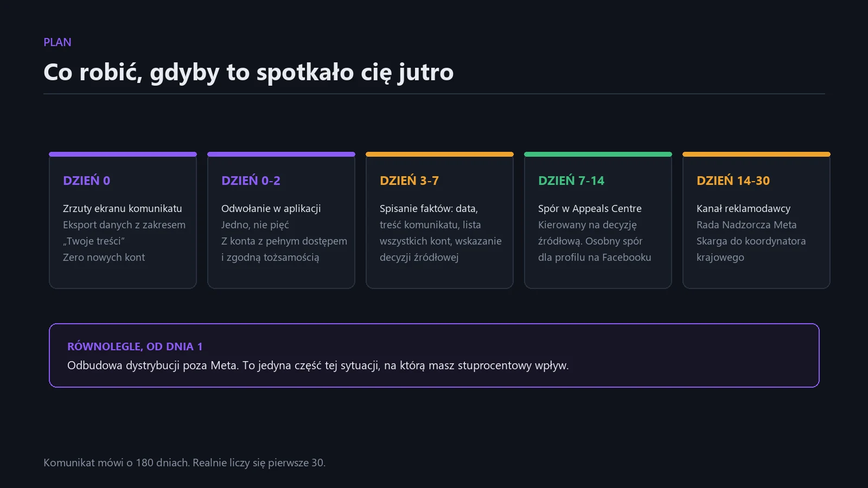Select the 'Odwołanie w aplikacji' text
Viewport: 868px width, 488px height.
271,209
